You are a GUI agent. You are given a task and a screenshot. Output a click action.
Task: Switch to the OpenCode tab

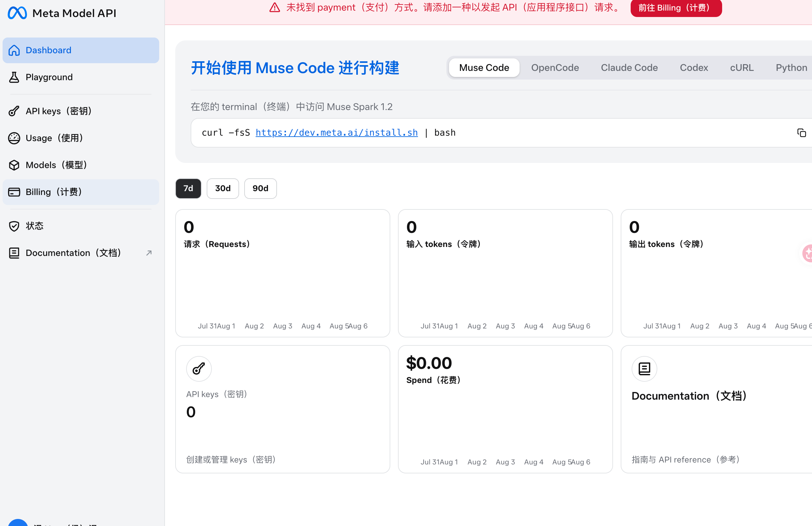click(x=555, y=67)
